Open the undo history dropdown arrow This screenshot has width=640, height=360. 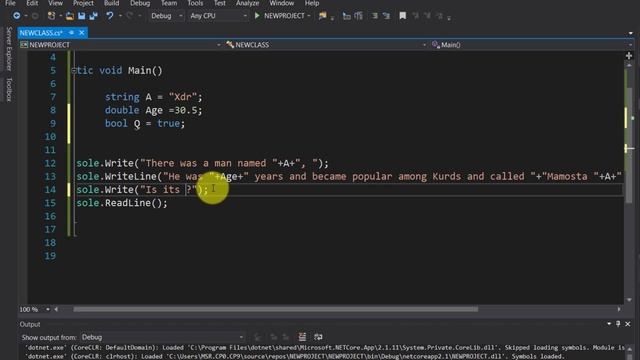pos(120,16)
